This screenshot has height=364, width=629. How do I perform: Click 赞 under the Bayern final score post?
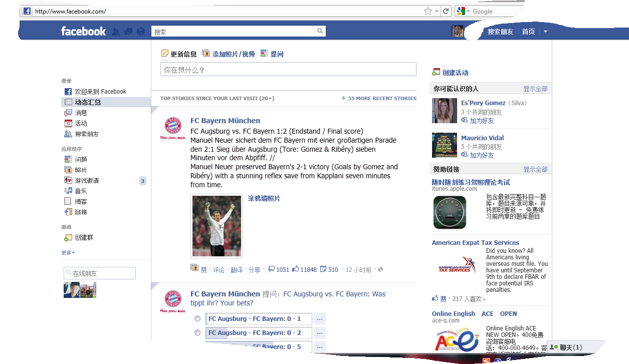(x=203, y=269)
